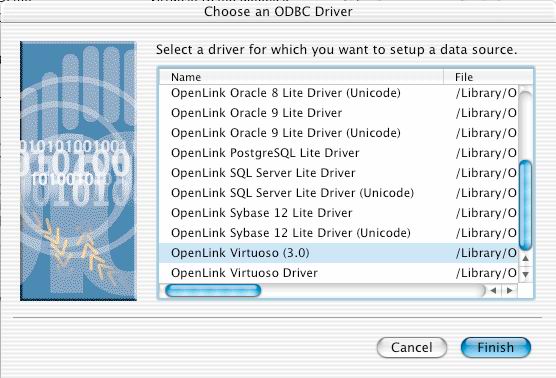Select OpenLink Oracle 9 Lite Driver non-Unicode row
The width and height of the screenshot is (556, 378).
[x=339, y=113]
